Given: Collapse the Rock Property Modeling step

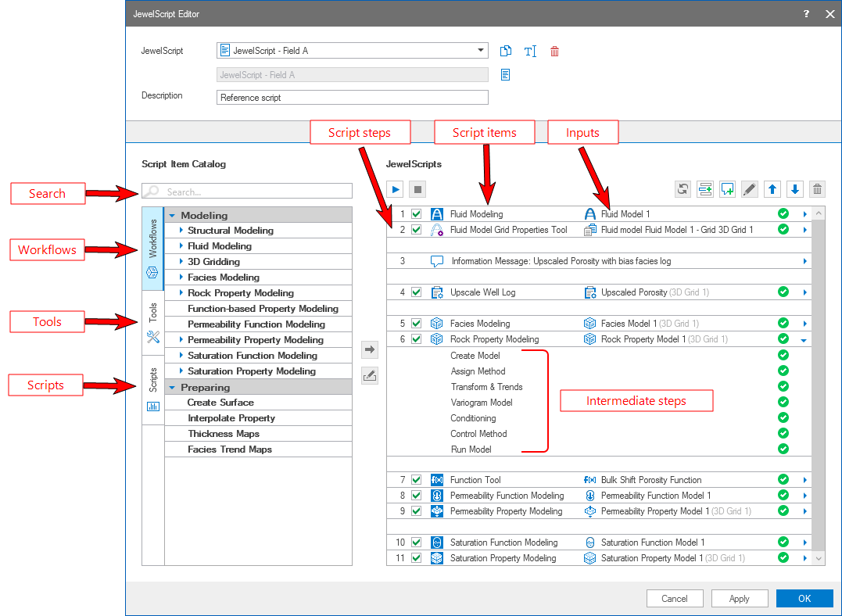Looking at the screenshot, I should pyautogui.click(x=804, y=340).
